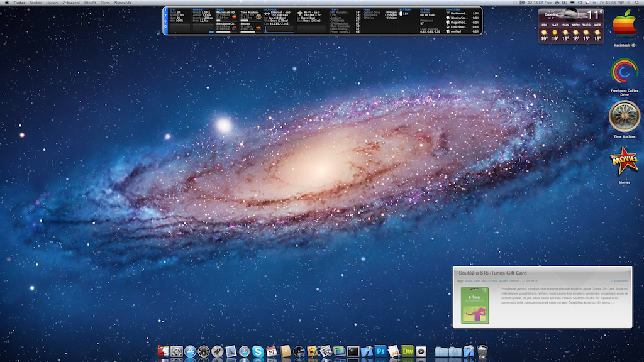Open Skype from the dock

click(258, 352)
